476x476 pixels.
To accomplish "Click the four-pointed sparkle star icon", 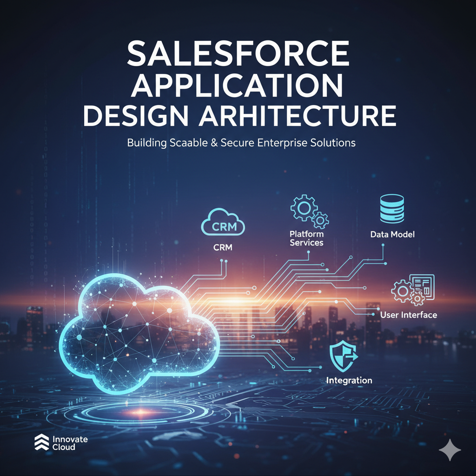I will [450, 450].
